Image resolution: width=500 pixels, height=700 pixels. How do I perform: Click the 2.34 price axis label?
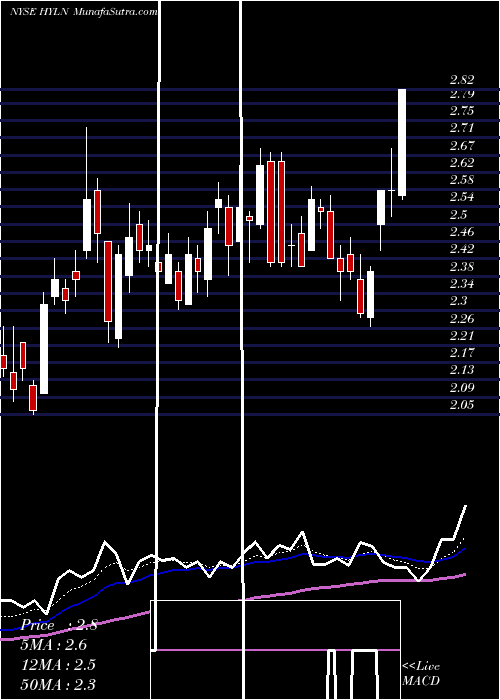click(x=462, y=284)
